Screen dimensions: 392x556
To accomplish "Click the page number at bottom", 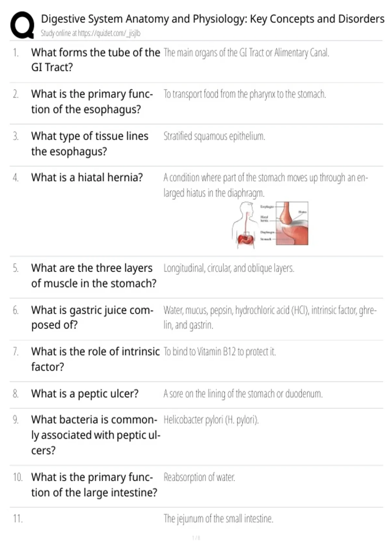I will click(x=196, y=538).
